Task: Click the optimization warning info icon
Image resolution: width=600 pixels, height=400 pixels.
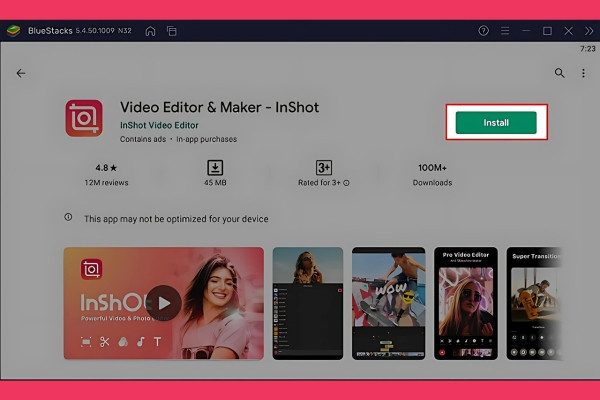Action: (68, 217)
